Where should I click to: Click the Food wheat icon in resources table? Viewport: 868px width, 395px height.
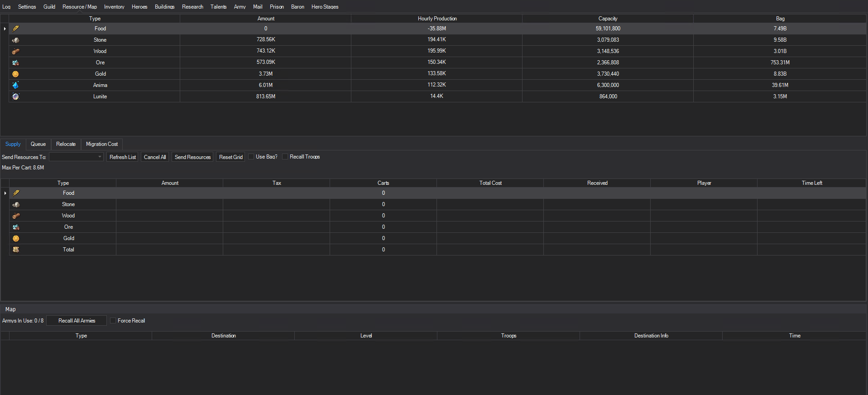(x=16, y=29)
